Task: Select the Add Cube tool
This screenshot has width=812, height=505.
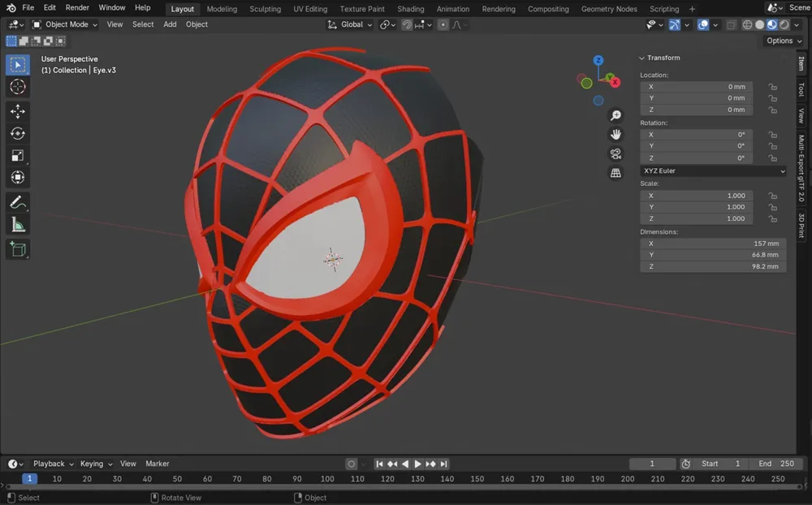Action: tap(18, 249)
